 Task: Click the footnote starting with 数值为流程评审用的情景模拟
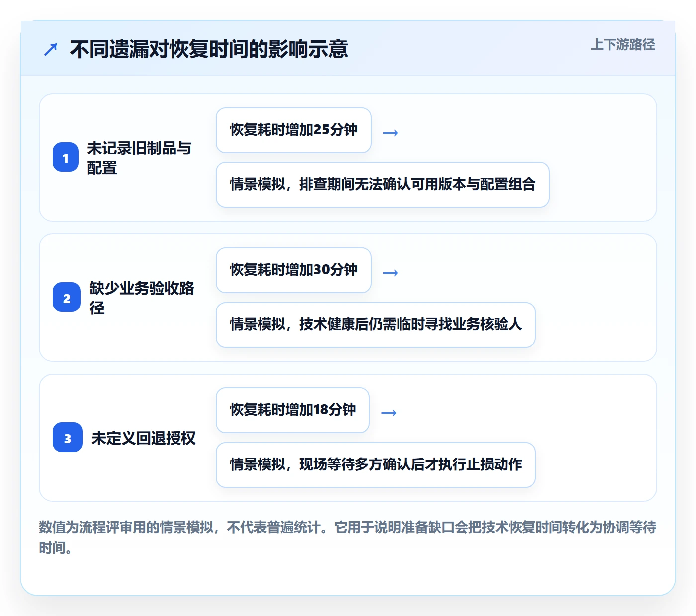348,537
